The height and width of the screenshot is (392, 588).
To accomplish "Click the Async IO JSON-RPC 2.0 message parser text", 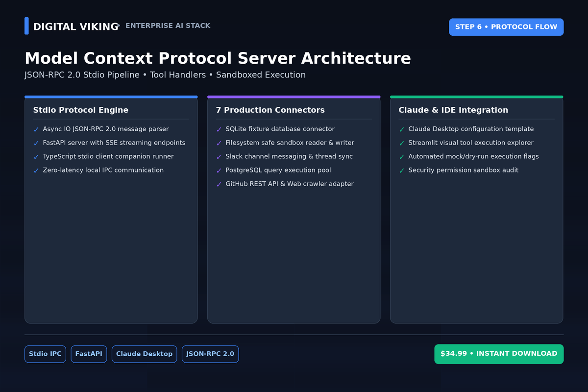I will click(x=106, y=129).
